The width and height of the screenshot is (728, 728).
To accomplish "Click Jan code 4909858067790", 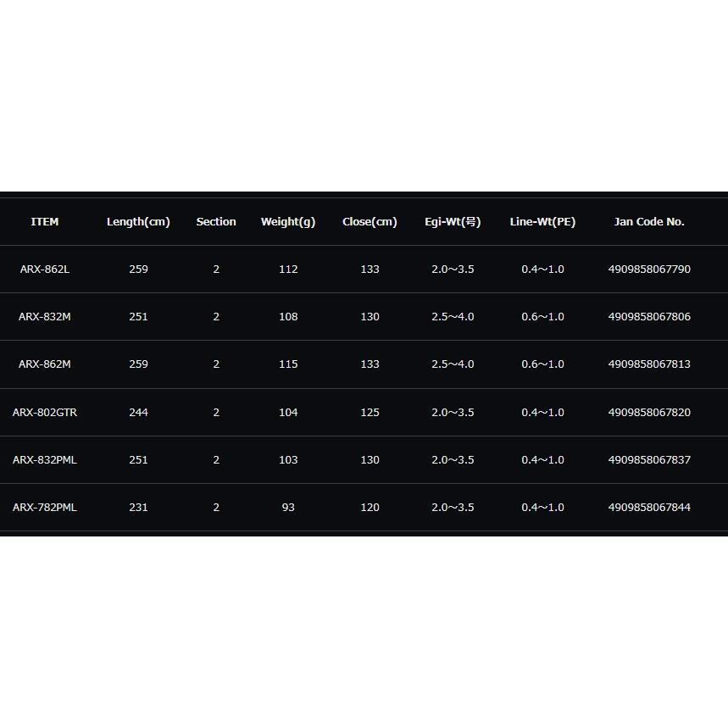I will point(649,270).
